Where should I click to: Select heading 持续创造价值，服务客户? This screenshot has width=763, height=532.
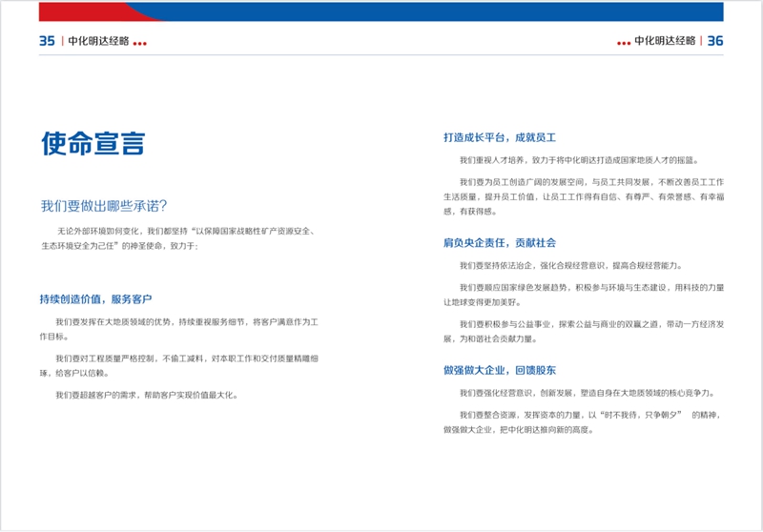click(x=95, y=299)
